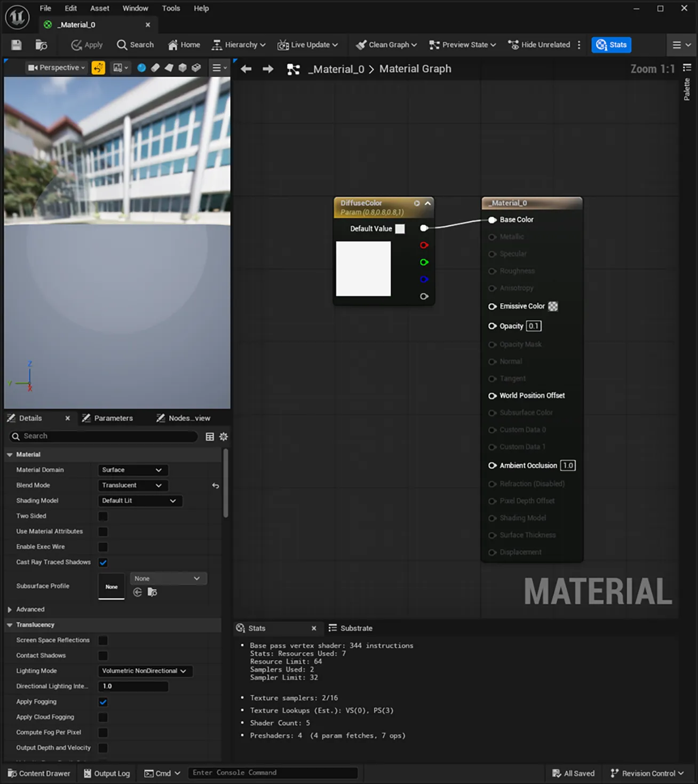Enable the Two Sided checkbox

[x=102, y=516]
